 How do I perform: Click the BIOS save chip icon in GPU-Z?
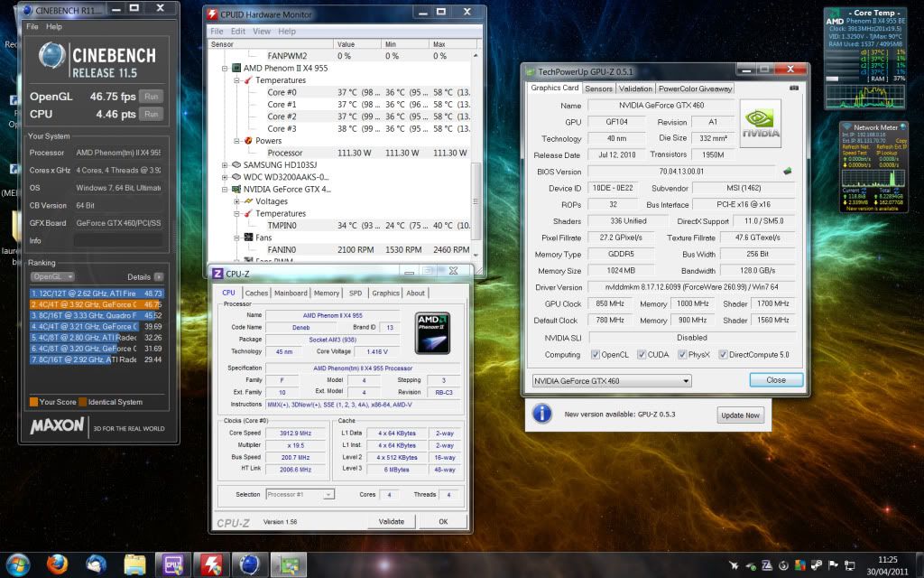point(787,171)
